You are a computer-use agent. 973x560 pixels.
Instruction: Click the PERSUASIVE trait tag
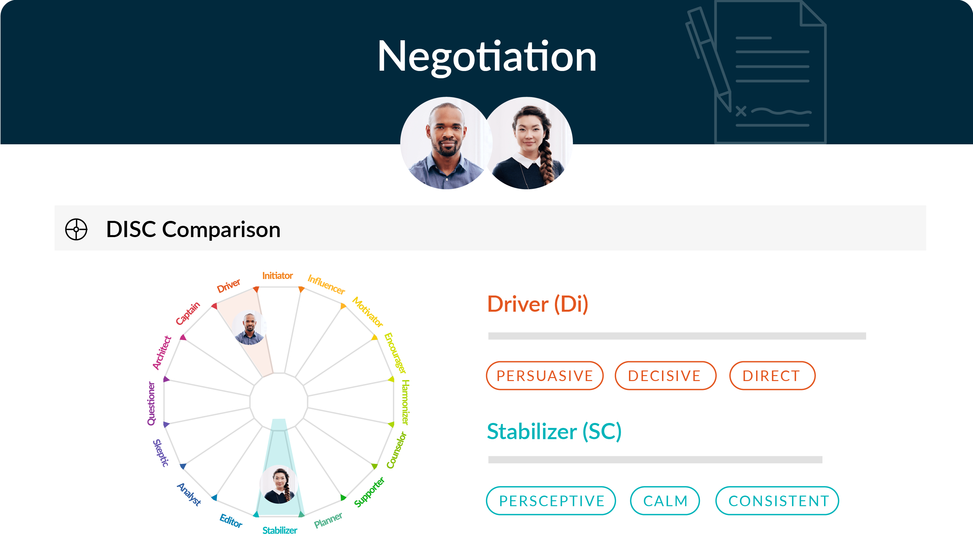pyautogui.click(x=544, y=376)
